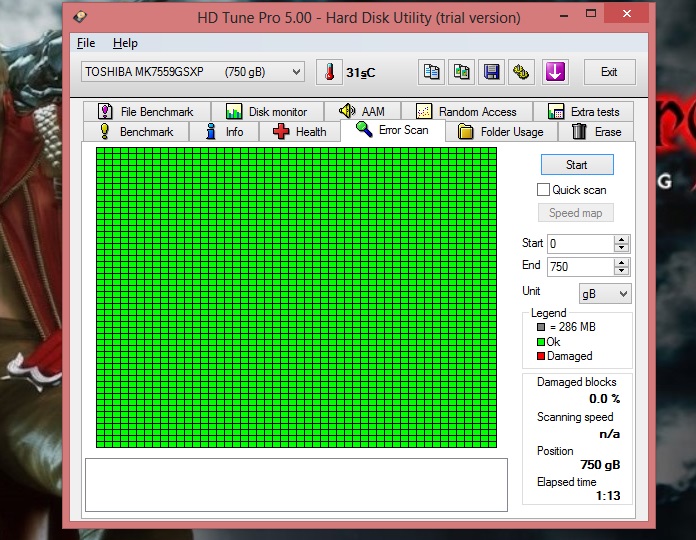Click the purple minimize-to-tray arrow icon
Image resolution: width=696 pixels, height=540 pixels.
click(x=555, y=72)
